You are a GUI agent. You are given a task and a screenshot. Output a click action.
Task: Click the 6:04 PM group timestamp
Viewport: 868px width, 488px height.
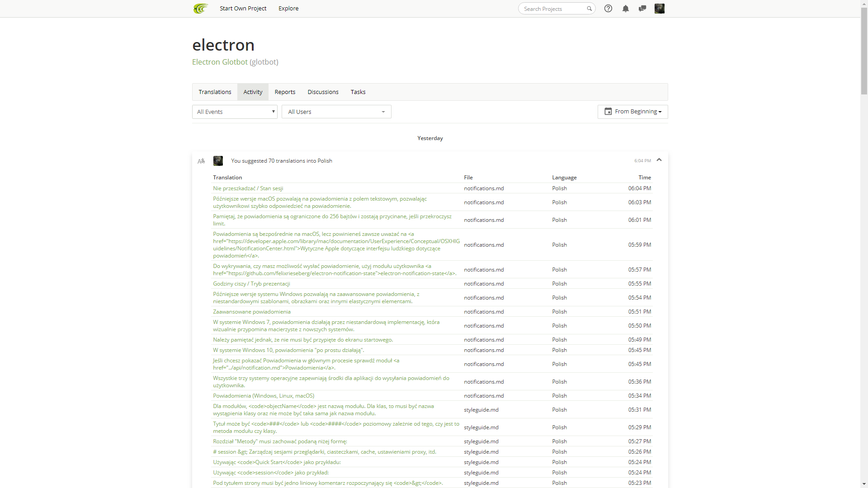coord(642,161)
